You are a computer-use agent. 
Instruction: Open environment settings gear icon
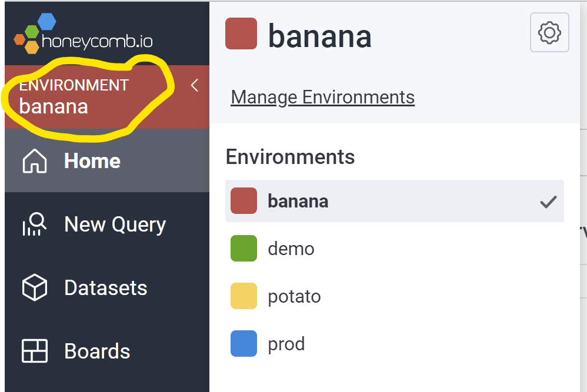click(549, 32)
